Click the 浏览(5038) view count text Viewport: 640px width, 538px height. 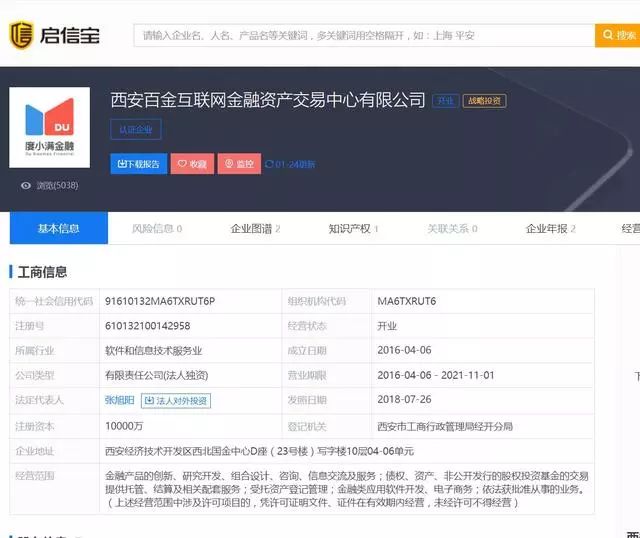click(58, 186)
